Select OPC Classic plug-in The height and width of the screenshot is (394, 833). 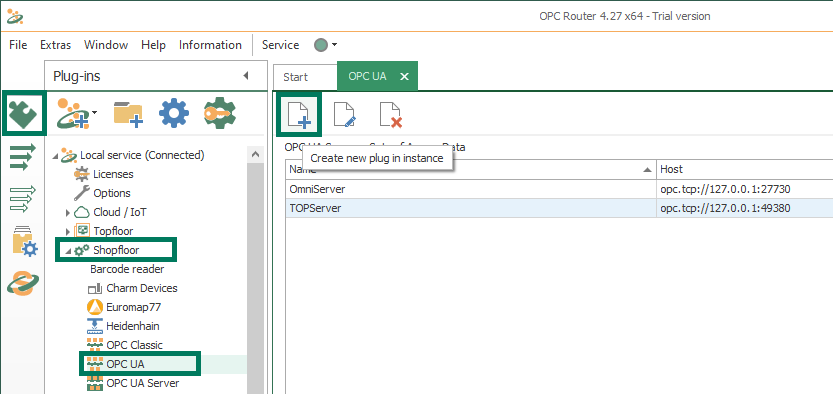[x=134, y=345]
